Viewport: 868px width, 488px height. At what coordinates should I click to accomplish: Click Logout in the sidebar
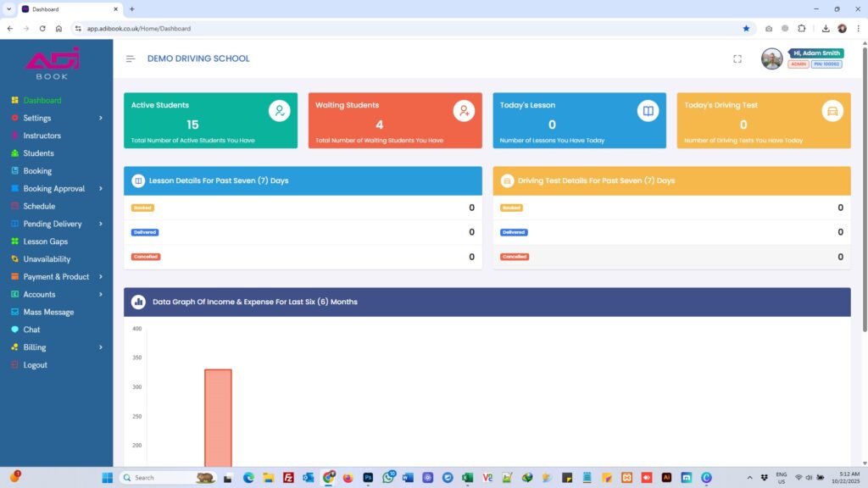[x=35, y=365]
